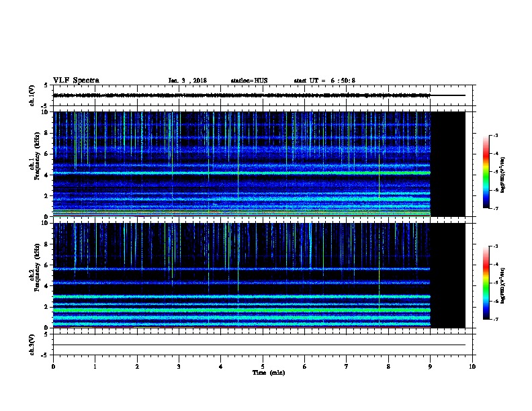Click the black no-data region of ch.1 spectrogram
Viewport: 532px width, 411px height.
[x=448, y=164]
